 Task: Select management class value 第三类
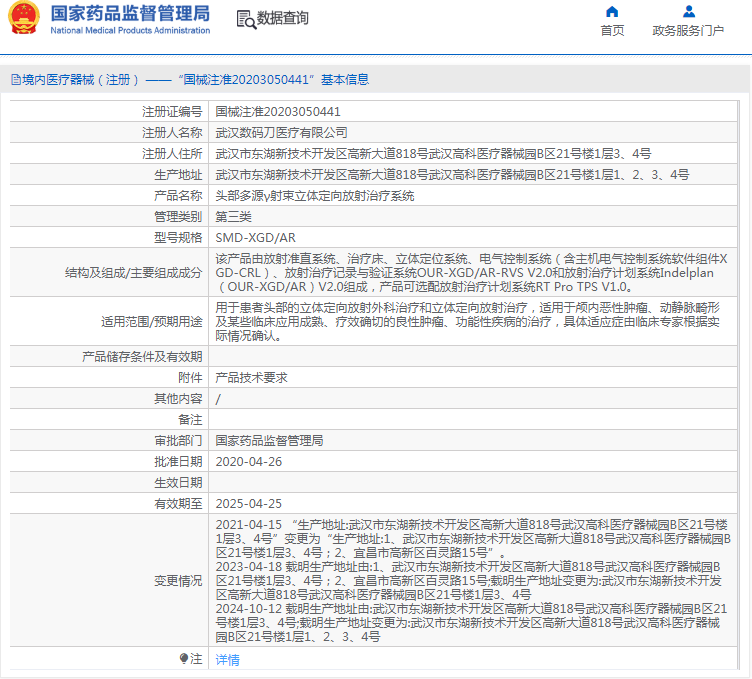(233, 217)
